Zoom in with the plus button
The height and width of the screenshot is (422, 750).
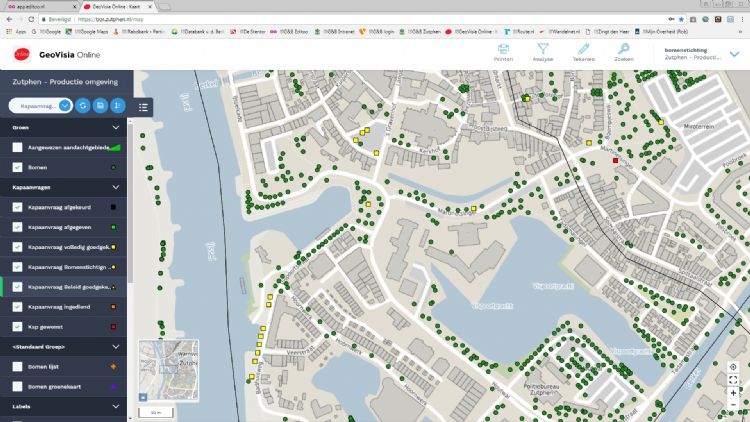[733, 394]
